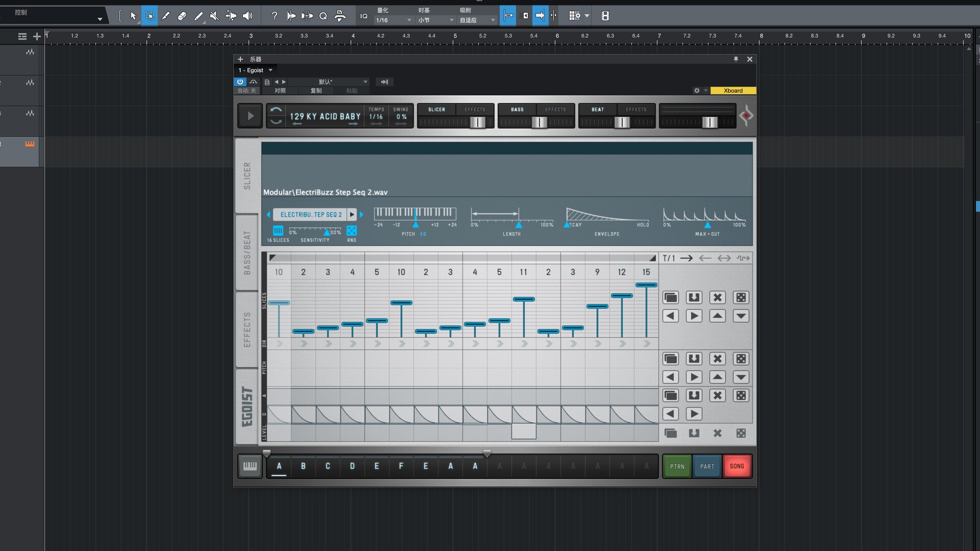Open the track list icon
The height and width of the screenshot is (551, 980).
[x=22, y=36]
